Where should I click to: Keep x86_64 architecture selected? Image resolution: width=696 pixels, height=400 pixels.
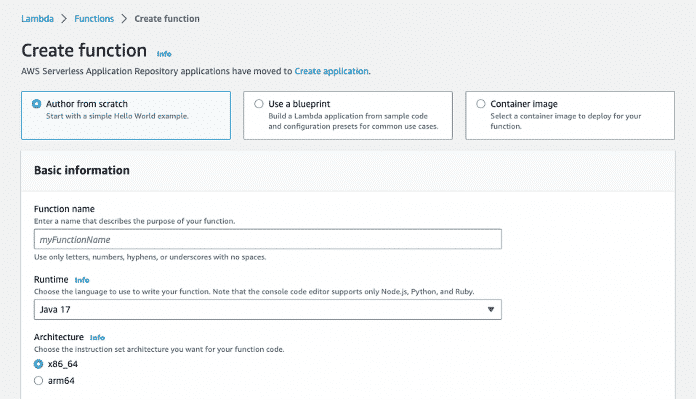coord(39,365)
